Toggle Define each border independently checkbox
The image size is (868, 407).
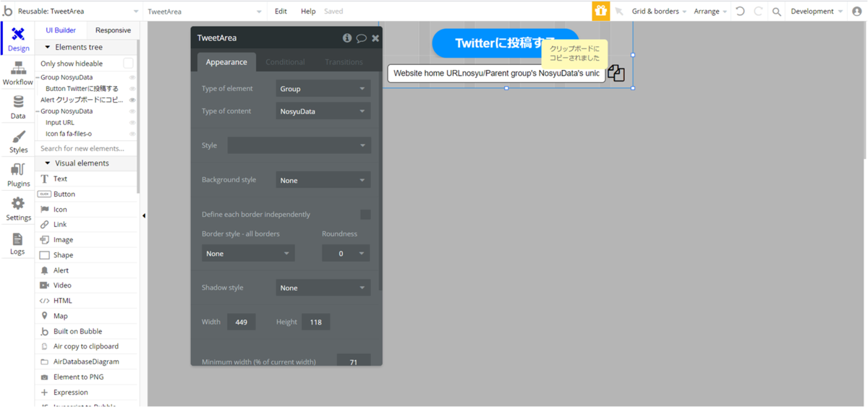[x=365, y=215]
